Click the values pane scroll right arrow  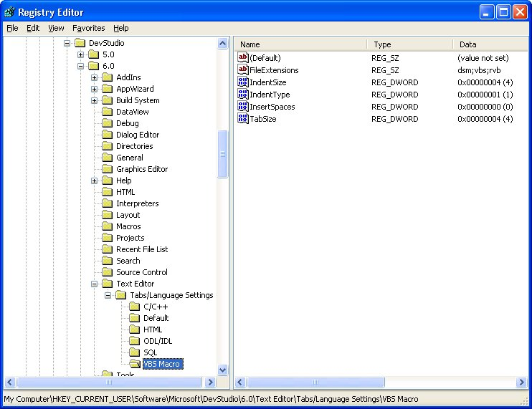[x=521, y=382]
